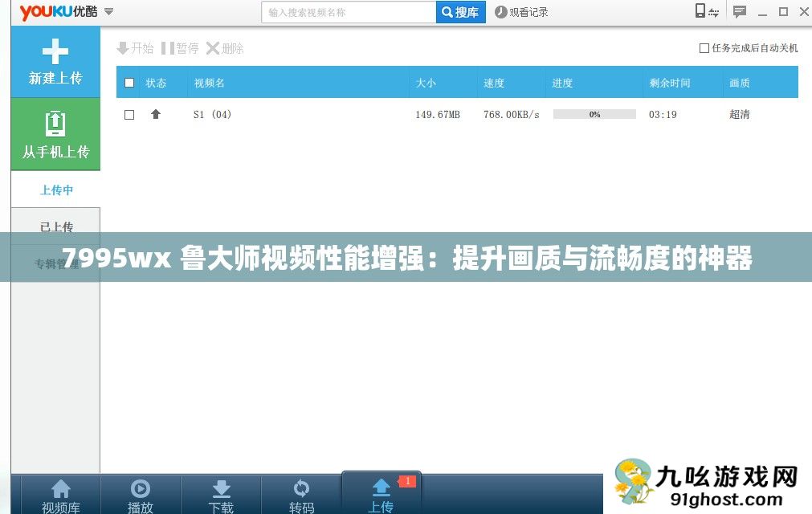Click the 149.67MB size cell

click(438, 114)
